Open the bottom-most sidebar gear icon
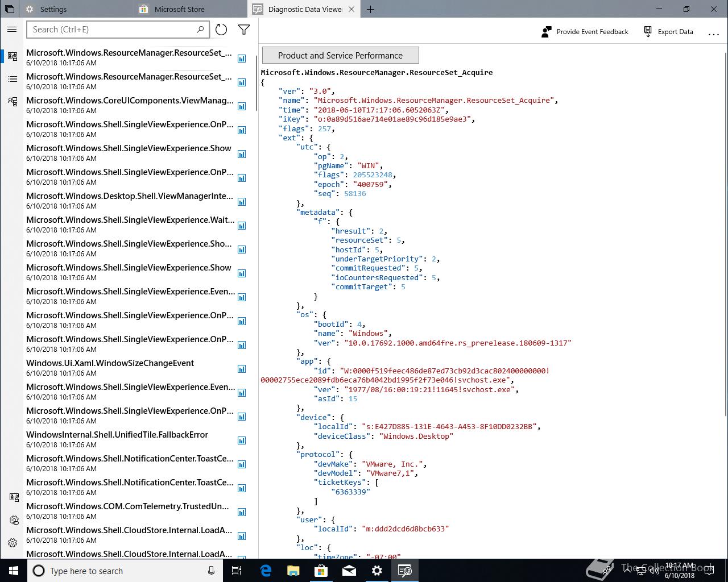The width and height of the screenshot is (728, 582). point(14,543)
